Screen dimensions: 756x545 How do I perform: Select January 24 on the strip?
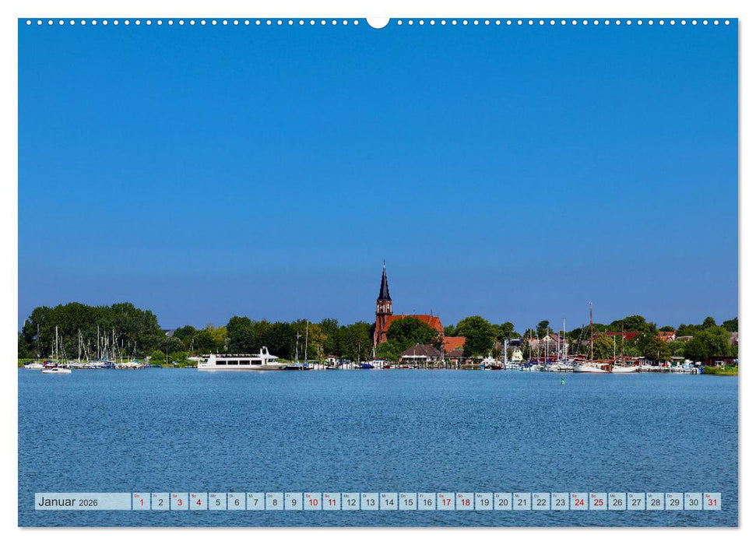[x=581, y=503]
